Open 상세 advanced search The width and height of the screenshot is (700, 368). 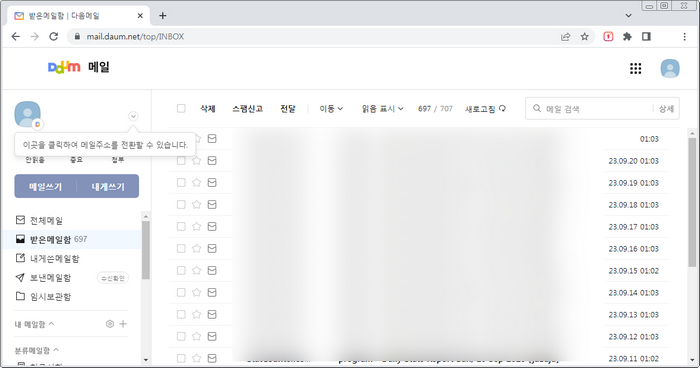coord(666,109)
